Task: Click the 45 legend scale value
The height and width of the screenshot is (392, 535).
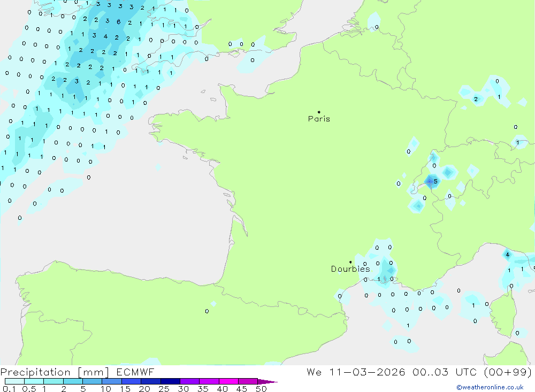Action: [242, 389]
